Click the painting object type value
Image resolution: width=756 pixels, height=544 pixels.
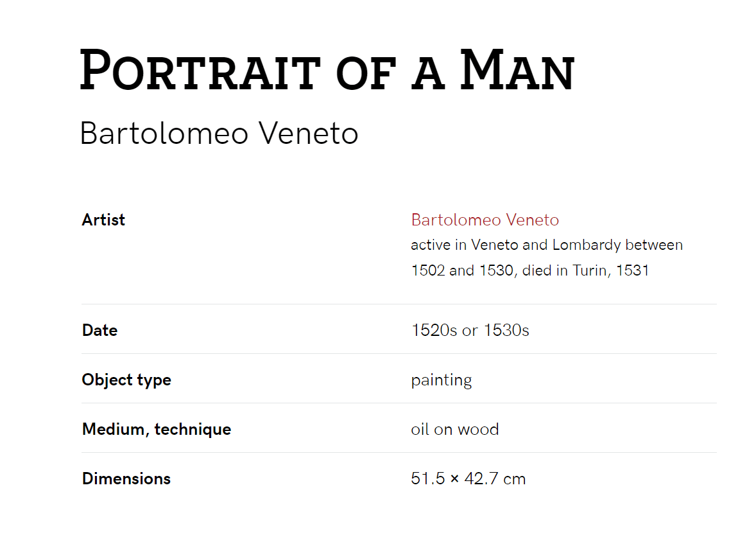point(441,380)
